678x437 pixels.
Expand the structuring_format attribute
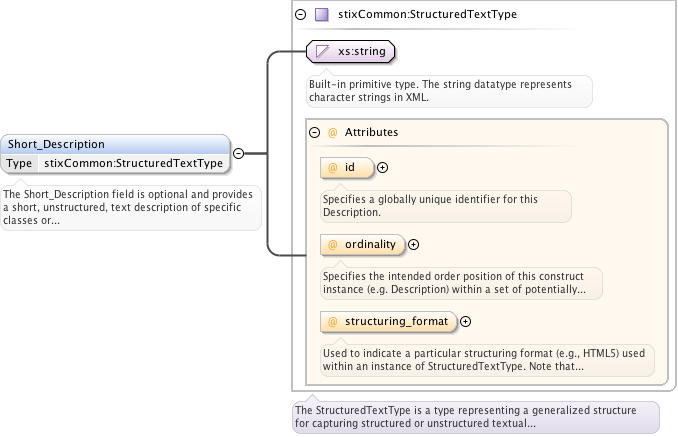click(465, 321)
